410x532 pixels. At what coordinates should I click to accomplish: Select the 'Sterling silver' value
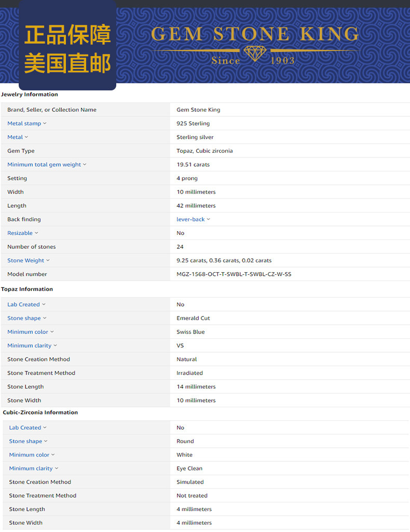click(195, 137)
